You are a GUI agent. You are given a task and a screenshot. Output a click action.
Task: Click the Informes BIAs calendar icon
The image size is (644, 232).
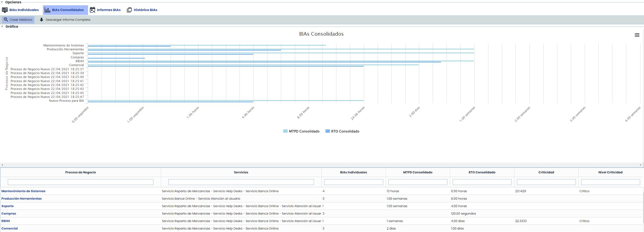[92, 10]
